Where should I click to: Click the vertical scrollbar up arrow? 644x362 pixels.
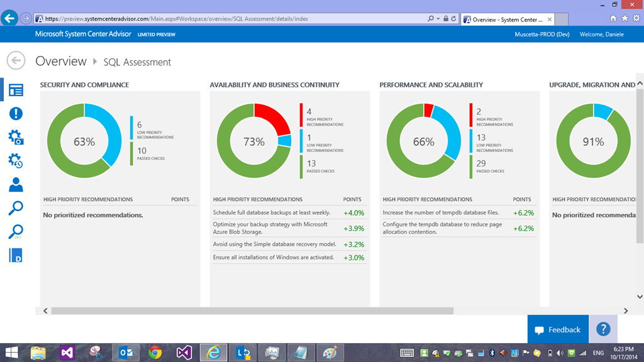pyautogui.click(x=640, y=84)
